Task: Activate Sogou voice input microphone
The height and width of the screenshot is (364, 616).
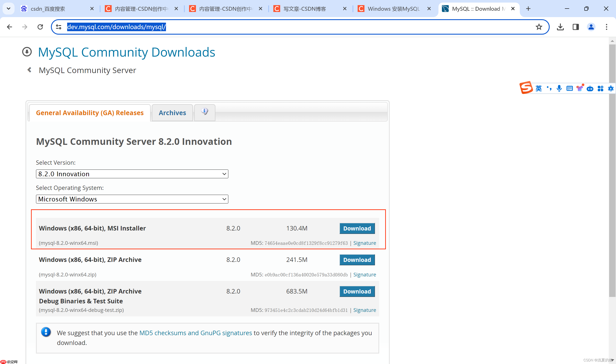Action: [x=559, y=88]
